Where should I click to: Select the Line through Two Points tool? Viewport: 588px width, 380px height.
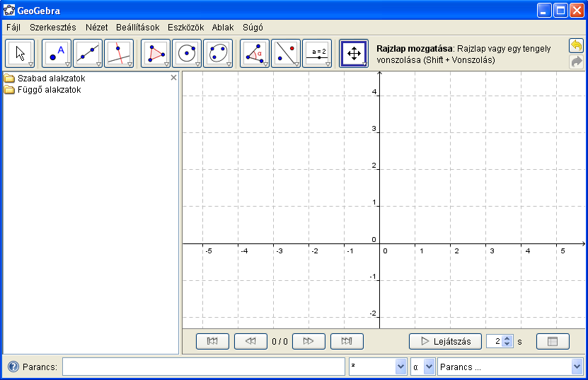click(x=87, y=54)
